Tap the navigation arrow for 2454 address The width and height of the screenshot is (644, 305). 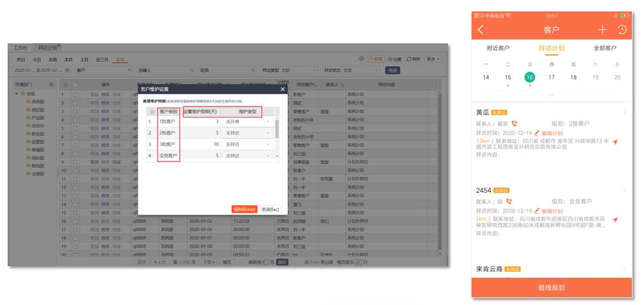(615, 220)
